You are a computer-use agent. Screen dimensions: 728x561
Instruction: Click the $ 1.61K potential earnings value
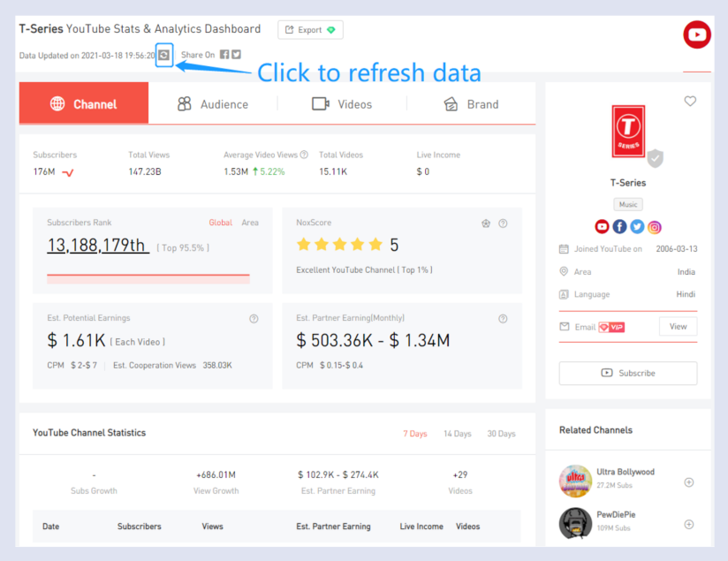[76, 340]
